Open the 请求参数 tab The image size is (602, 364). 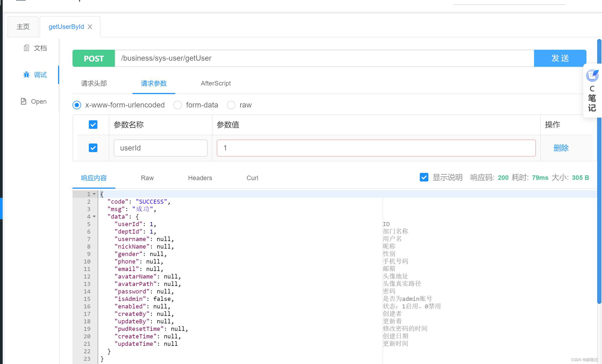coord(154,83)
